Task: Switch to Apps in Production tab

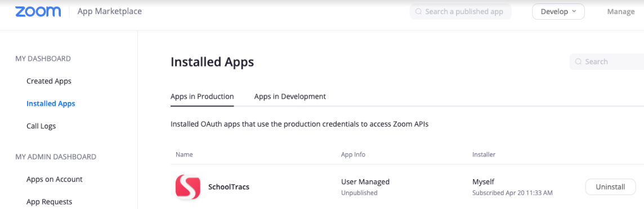Action: pos(202,96)
